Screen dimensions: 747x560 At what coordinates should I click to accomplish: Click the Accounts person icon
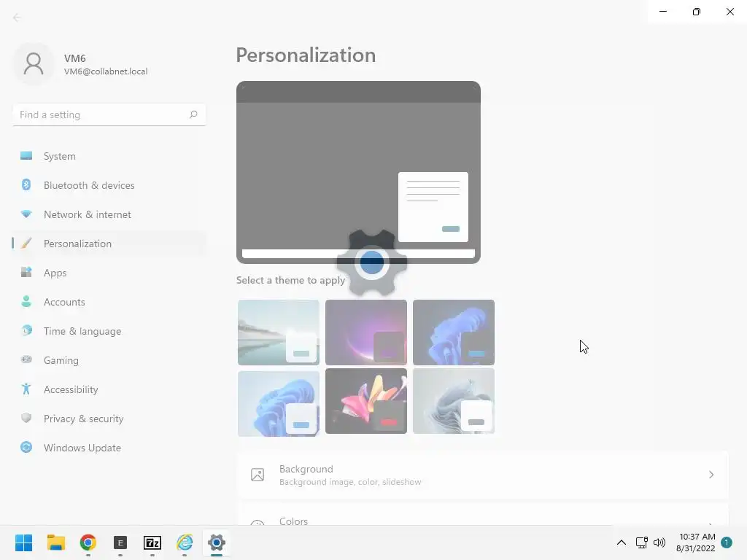click(x=26, y=301)
